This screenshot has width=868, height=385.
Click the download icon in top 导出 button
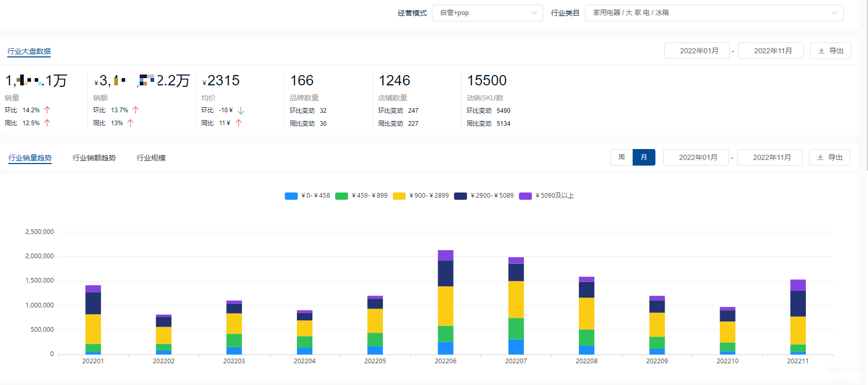(x=821, y=51)
